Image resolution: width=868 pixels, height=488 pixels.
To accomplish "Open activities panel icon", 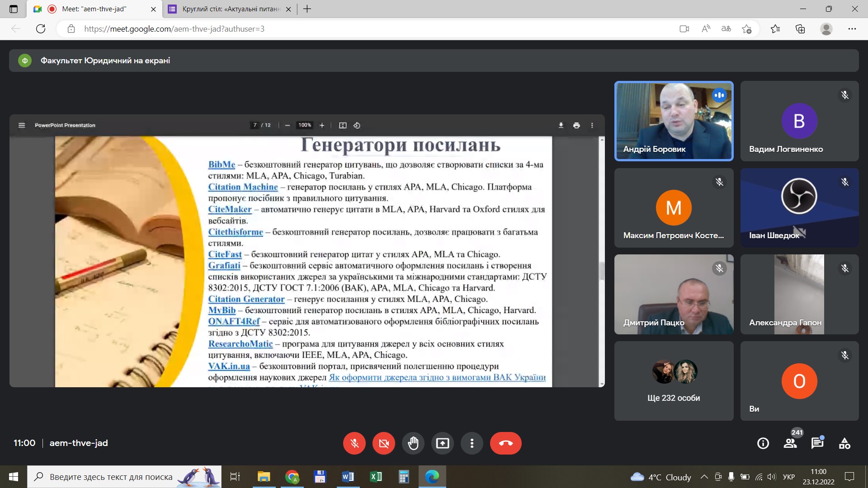I will tap(844, 443).
